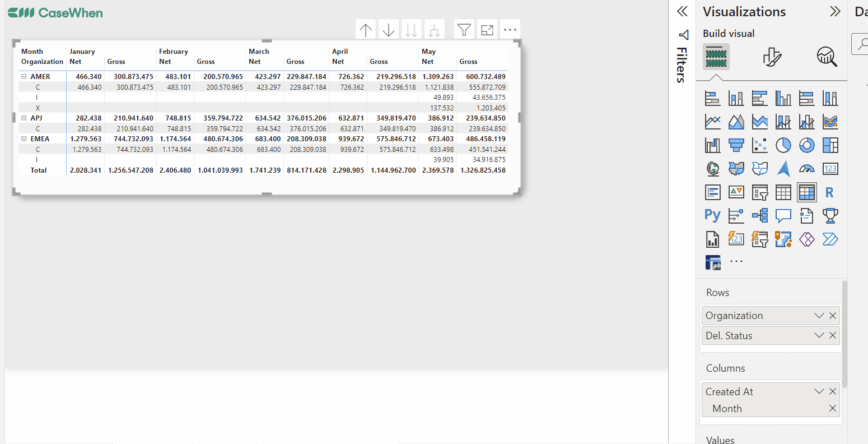Open the Created At field dropdown in Columns

[x=819, y=391]
